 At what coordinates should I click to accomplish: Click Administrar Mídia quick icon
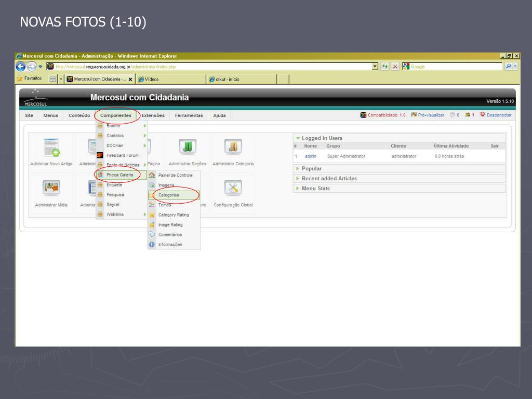tap(51, 193)
